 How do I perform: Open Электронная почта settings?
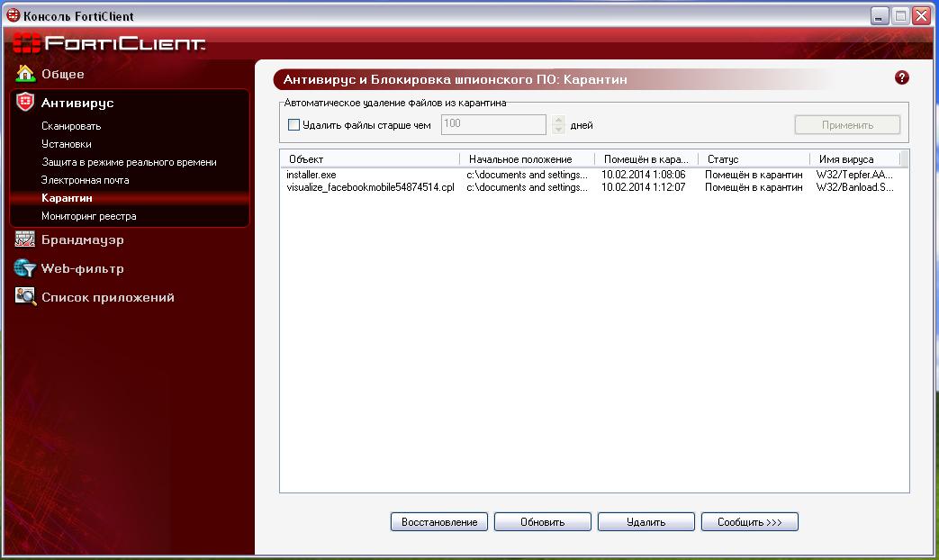click(x=85, y=180)
